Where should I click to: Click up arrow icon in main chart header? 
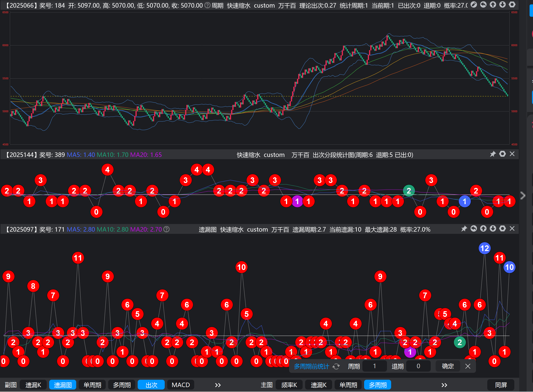click(493, 5)
